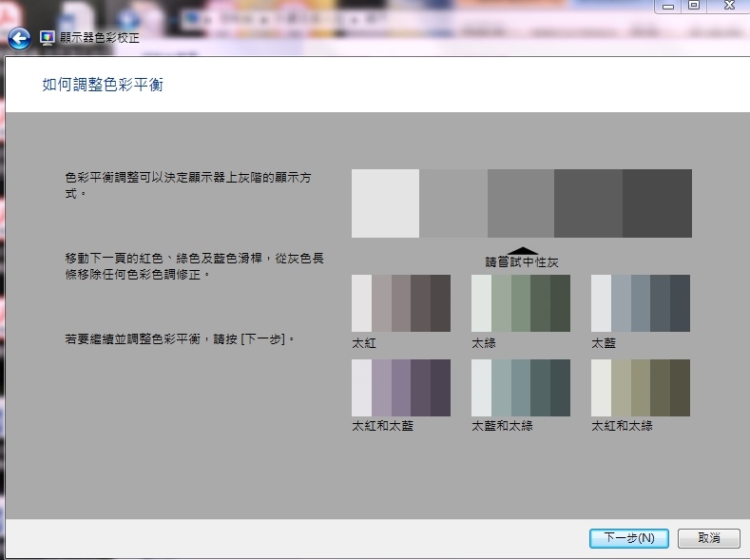The width and height of the screenshot is (750, 560).
Task: Select the lightest gray swatch in the top bar
Action: click(386, 203)
